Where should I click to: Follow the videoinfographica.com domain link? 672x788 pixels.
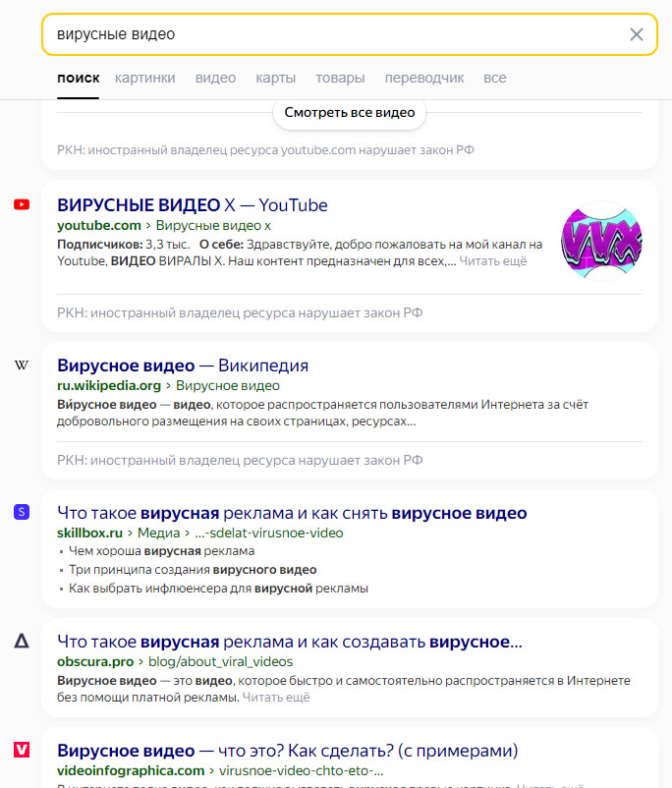131,771
